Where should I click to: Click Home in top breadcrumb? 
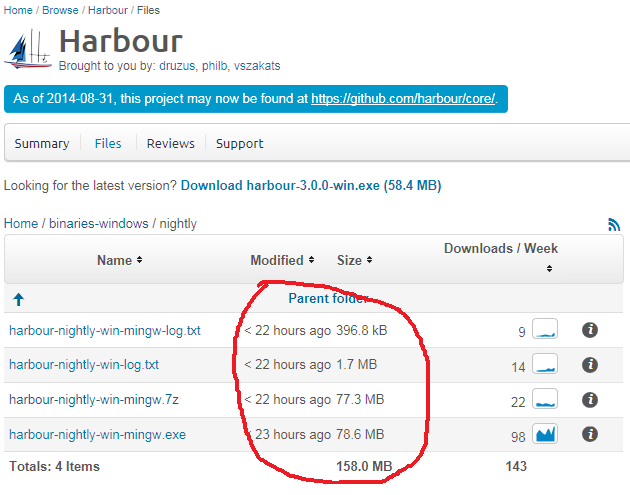pyautogui.click(x=18, y=10)
